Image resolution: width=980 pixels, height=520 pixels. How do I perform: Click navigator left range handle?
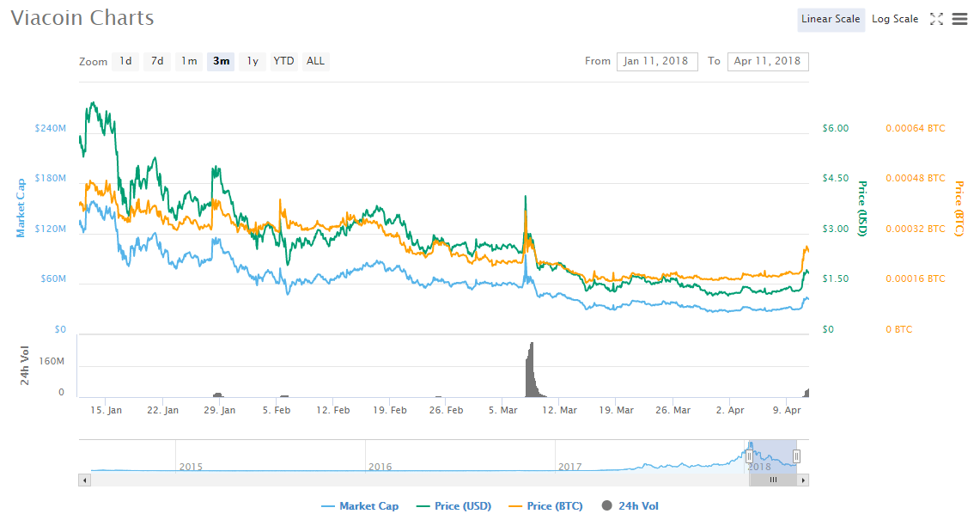click(749, 456)
